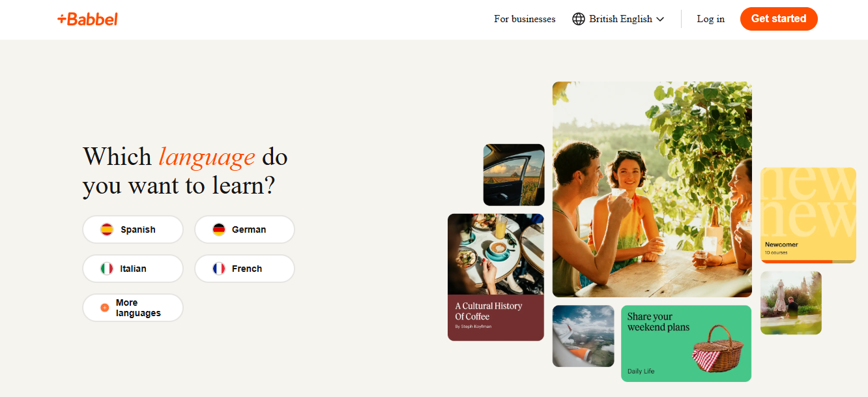Viewport: 868px width, 397px height.
Task: Select the German flag icon
Action: tap(219, 229)
